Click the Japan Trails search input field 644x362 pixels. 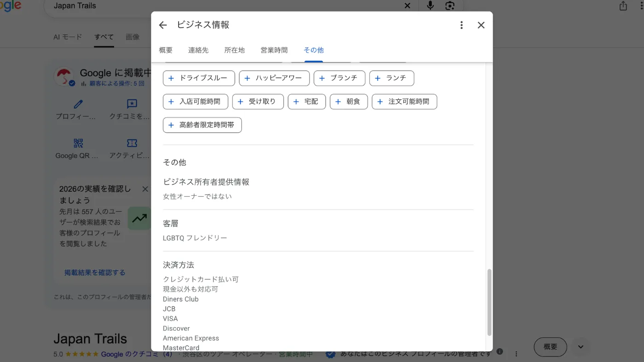(225, 6)
